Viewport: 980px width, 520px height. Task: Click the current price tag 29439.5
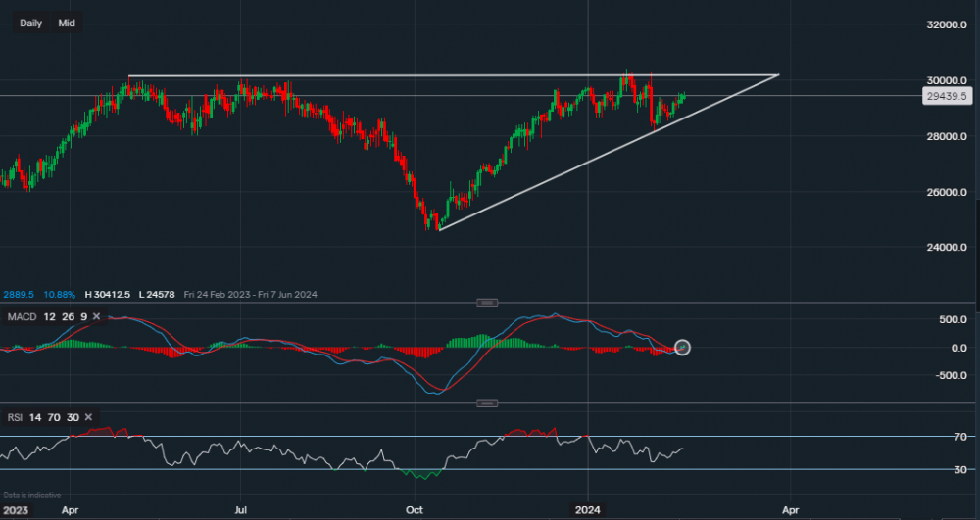pyautogui.click(x=946, y=96)
